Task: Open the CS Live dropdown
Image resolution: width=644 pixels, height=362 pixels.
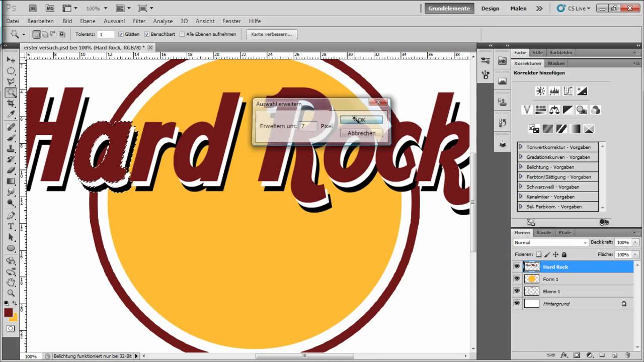Action: (x=574, y=8)
